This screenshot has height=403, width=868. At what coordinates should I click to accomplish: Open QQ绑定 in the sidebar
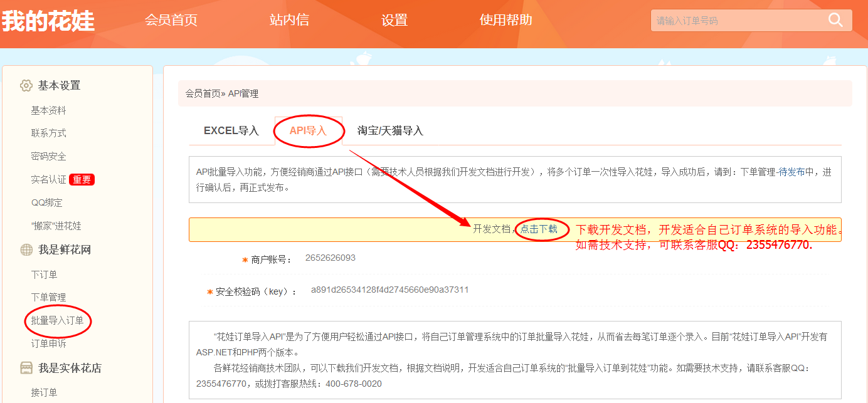46,202
